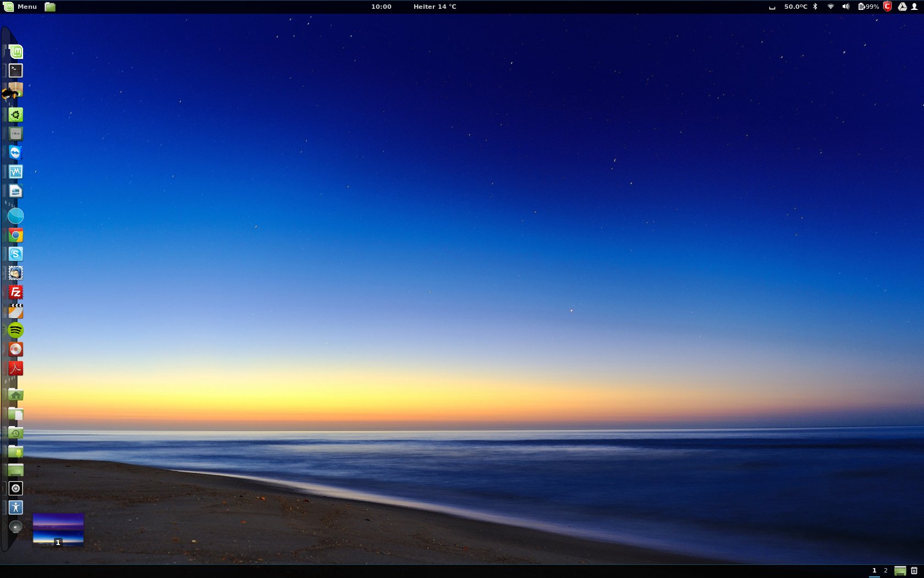924x578 pixels.
Task: Click the 10:00 clock in the panel
Action: 381,7
